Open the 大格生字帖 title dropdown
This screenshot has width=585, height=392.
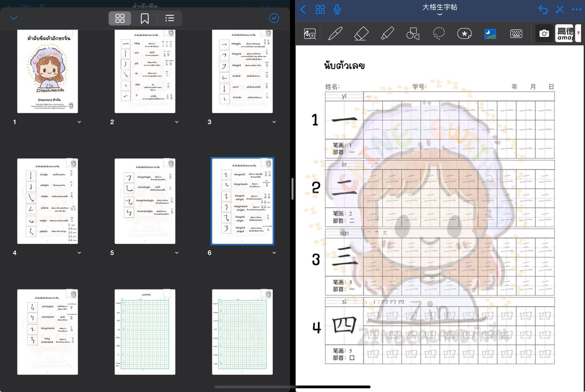coord(440,14)
